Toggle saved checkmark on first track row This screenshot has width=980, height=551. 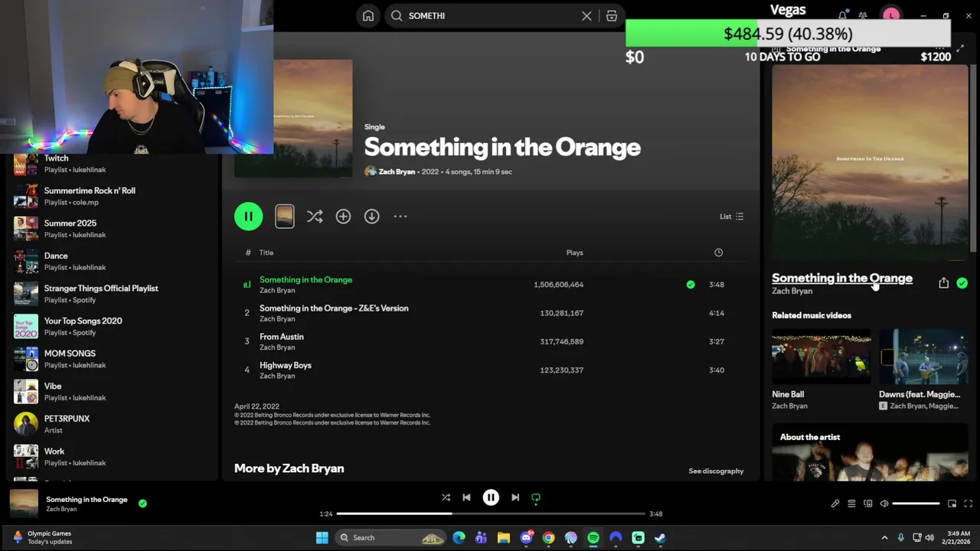point(691,285)
